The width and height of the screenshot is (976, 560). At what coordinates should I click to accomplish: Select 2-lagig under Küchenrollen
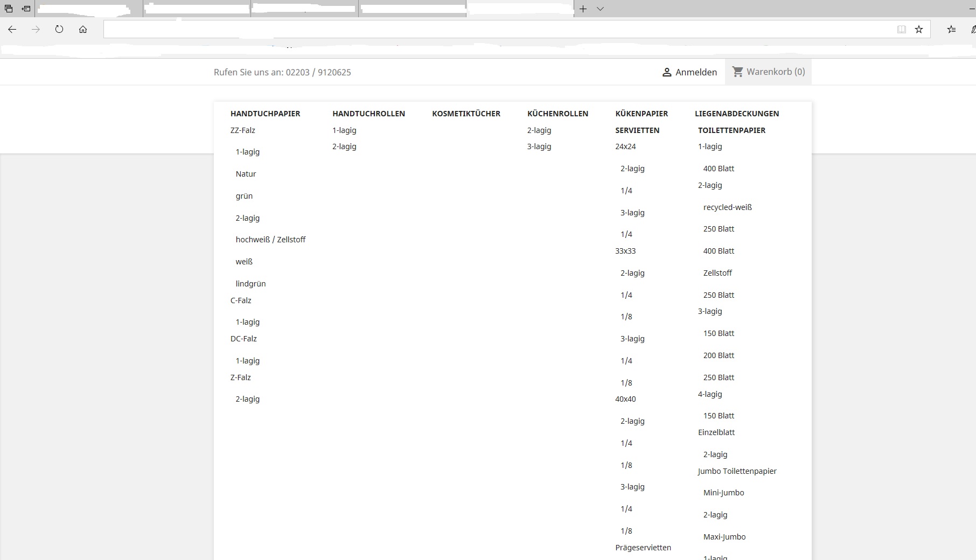539,130
